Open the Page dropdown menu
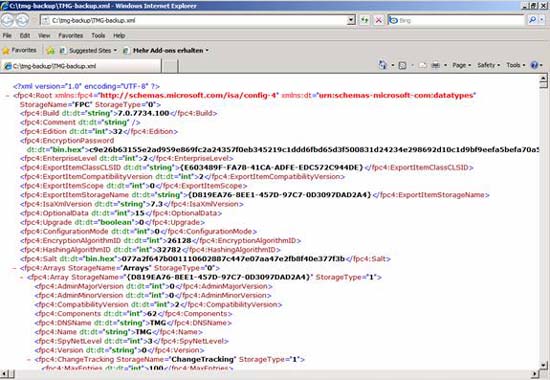Screen dimensions: 550x380 pos(461,65)
